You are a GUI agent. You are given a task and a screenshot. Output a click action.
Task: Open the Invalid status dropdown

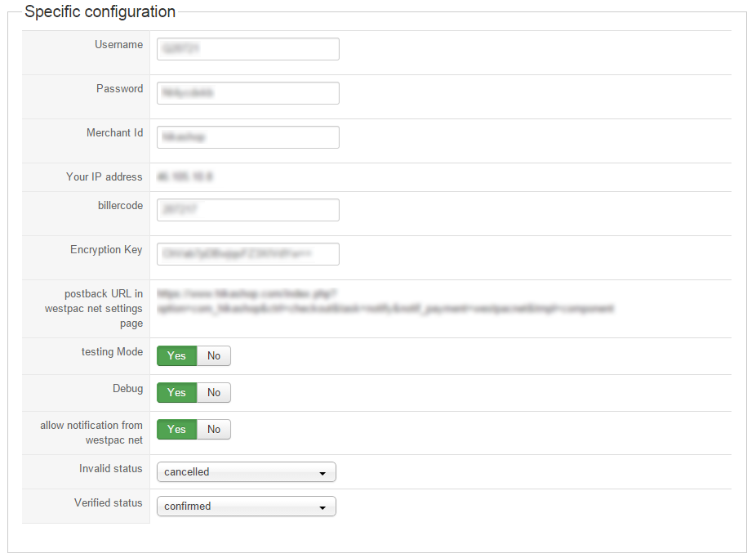(x=246, y=472)
